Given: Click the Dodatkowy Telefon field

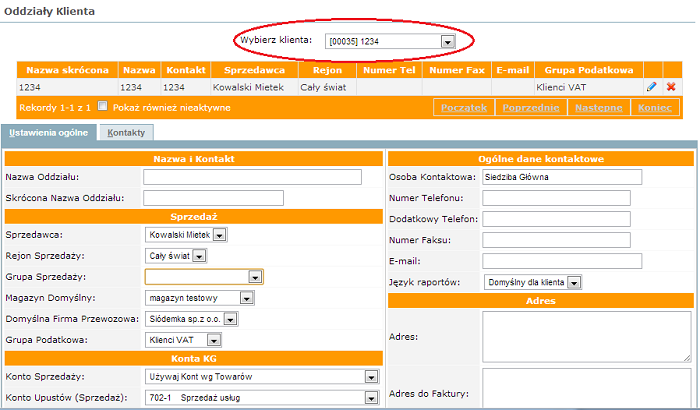Looking at the screenshot, I should click(556, 219).
